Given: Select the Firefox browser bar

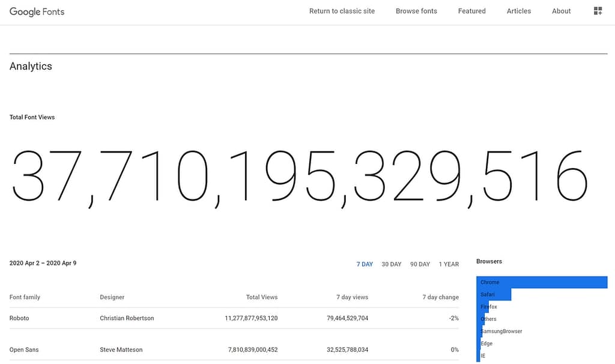Looking at the screenshot, I should [483, 307].
